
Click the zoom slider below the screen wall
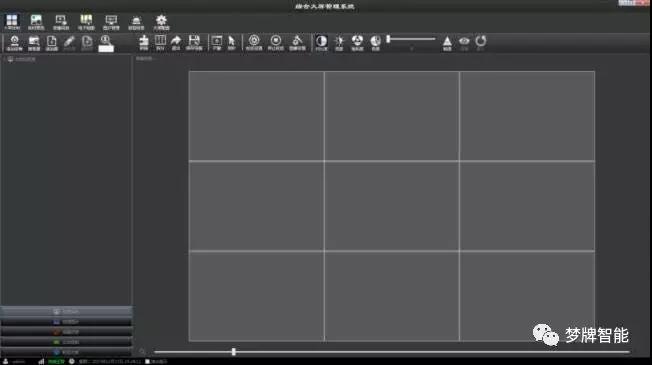tap(392, 352)
